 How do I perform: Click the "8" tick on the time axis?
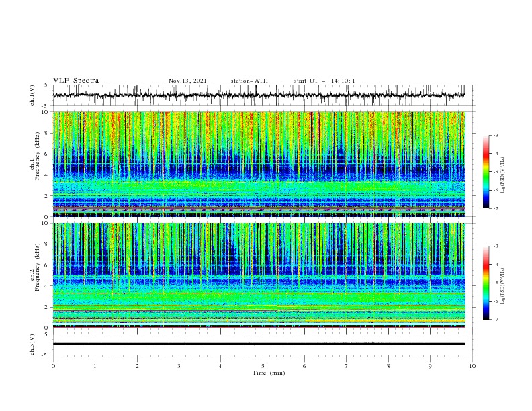[x=388, y=366]
